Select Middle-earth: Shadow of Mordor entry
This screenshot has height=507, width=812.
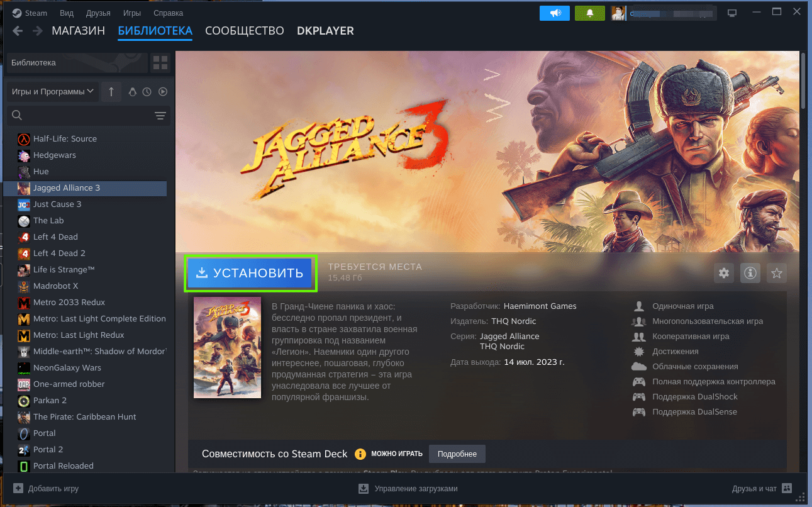(85, 352)
